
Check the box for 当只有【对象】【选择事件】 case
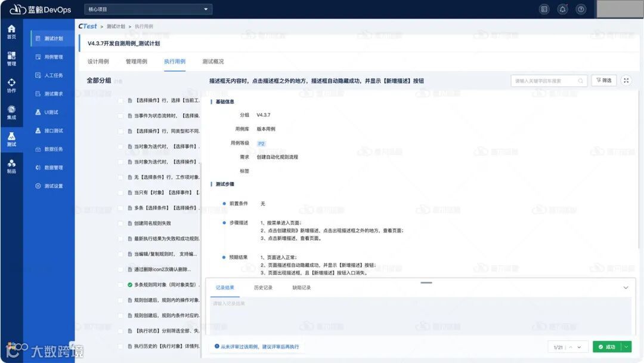[x=120, y=192]
